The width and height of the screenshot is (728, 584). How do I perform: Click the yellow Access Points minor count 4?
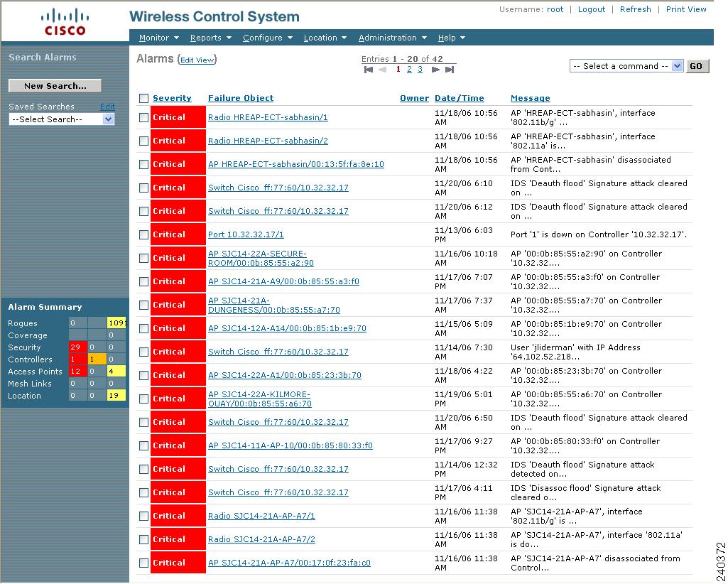click(116, 371)
